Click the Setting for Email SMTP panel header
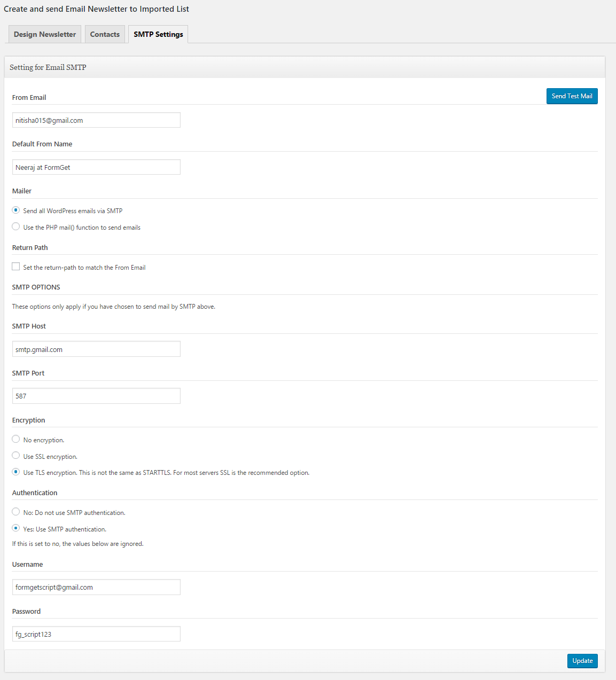 coord(305,67)
